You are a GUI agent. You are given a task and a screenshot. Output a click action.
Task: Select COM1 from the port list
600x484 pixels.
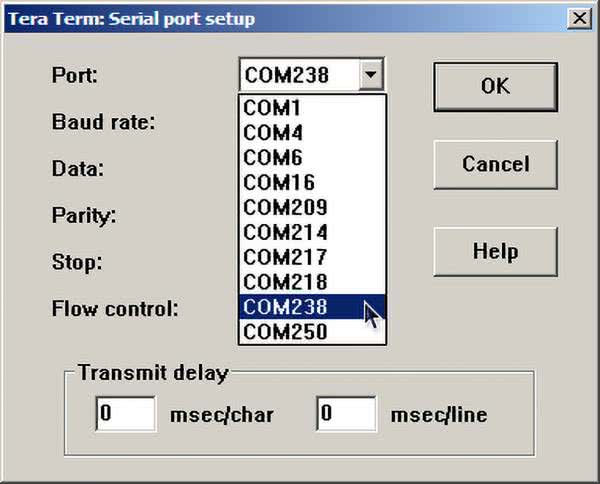click(300, 108)
